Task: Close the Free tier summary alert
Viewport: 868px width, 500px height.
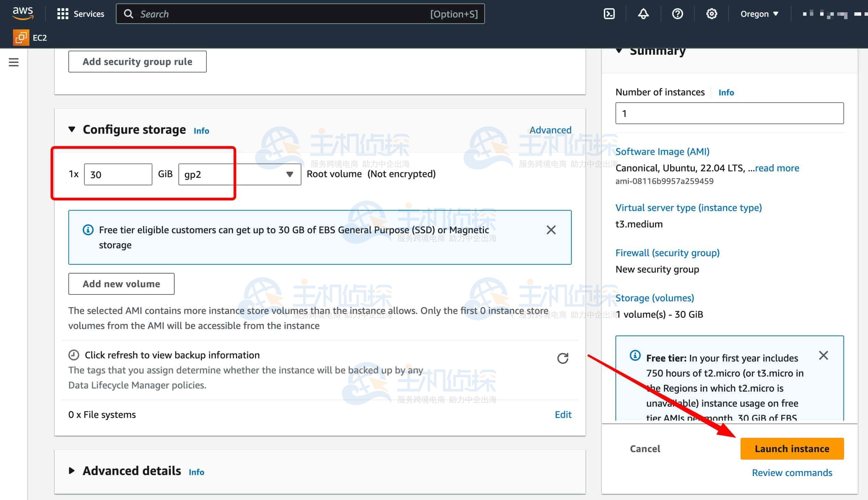Action: [823, 355]
